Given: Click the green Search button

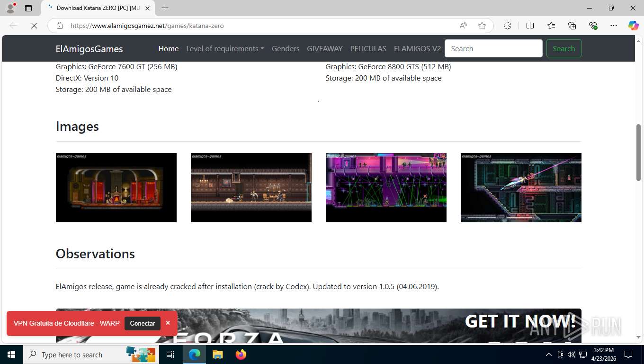Looking at the screenshot, I should point(563,48).
